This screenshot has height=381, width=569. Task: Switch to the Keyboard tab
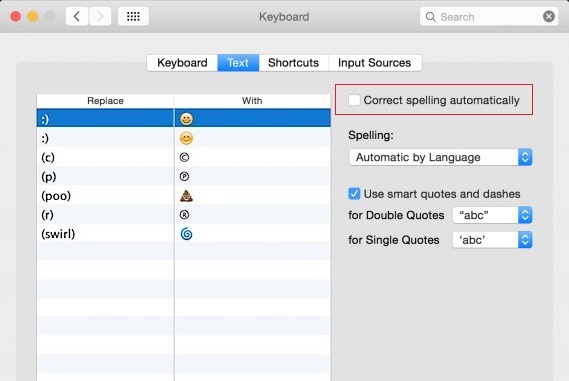pyautogui.click(x=182, y=63)
